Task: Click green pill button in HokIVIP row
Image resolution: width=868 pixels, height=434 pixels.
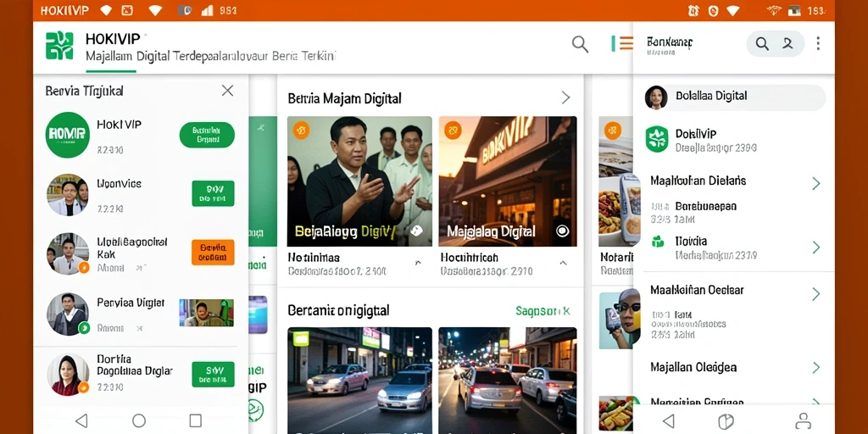Action: [x=207, y=135]
